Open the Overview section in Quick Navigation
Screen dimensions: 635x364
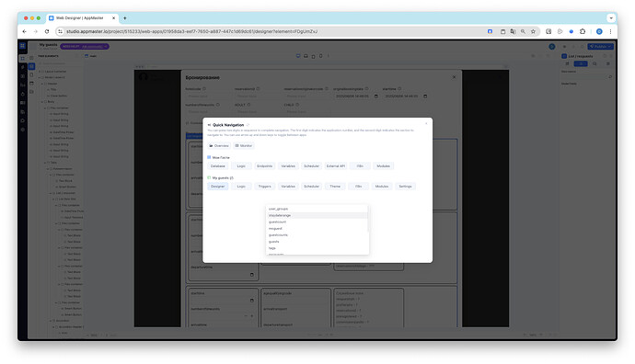coord(219,145)
